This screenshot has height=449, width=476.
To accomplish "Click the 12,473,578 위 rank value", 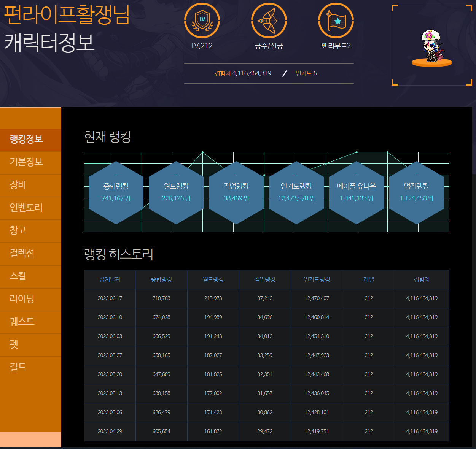I will click(x=296, y=198).
